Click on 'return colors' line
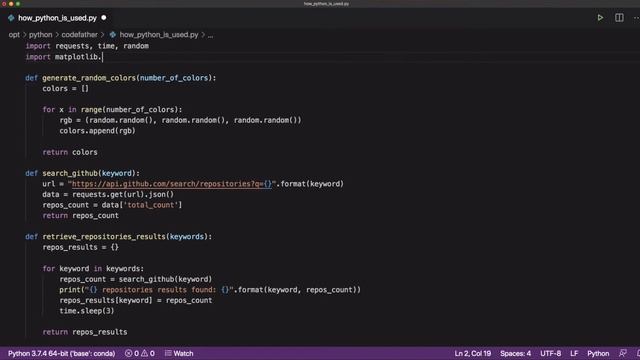The height and width of the screenshot is (360, 640). pyautogui.click(x=70, y=152)
